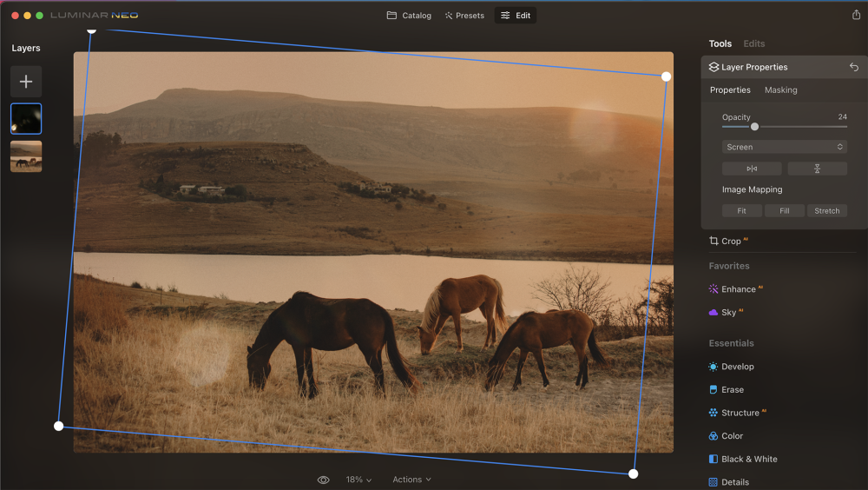Open the Masking sub-tab
The image size is (868, 490).
780,89
